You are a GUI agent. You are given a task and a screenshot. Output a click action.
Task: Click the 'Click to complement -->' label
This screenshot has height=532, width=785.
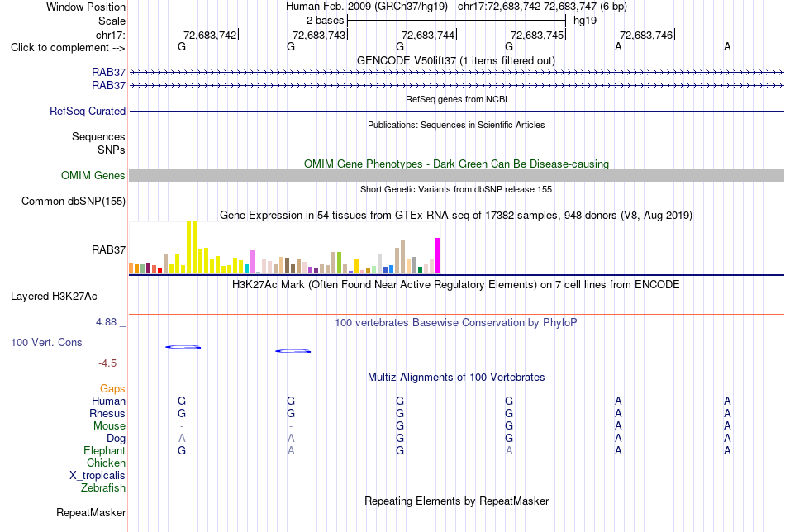(68, 48)
